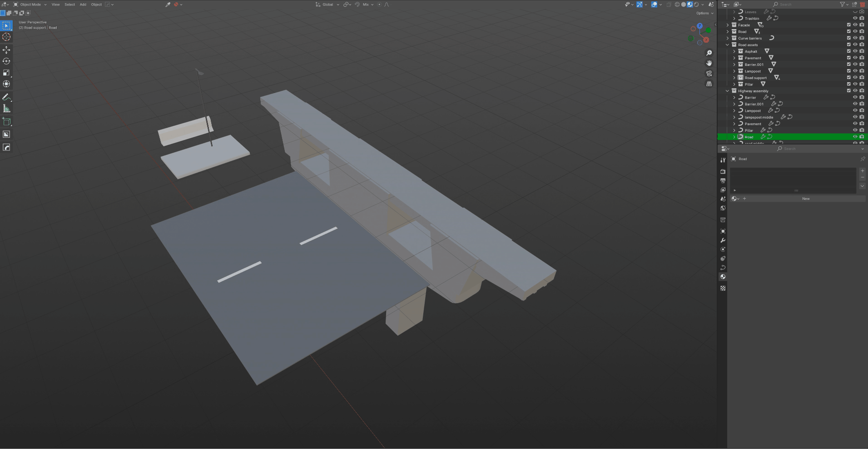Screen dimensions: 868x449
Task: Open material slot specials chevron menu
Action: 862,186
